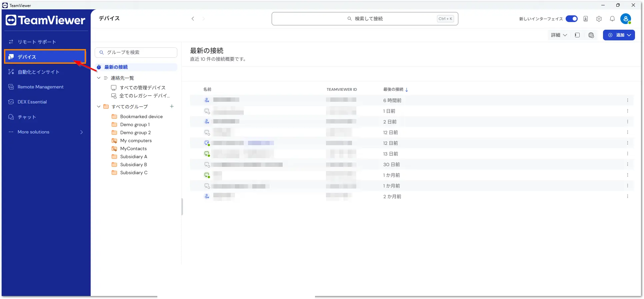Open 詳細 view dropdown

pos(559,35)
